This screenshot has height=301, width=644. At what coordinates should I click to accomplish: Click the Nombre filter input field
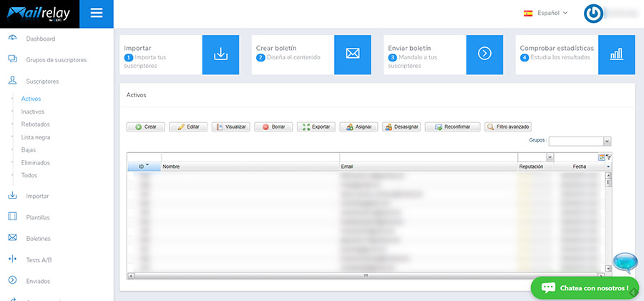pos(250,157)
